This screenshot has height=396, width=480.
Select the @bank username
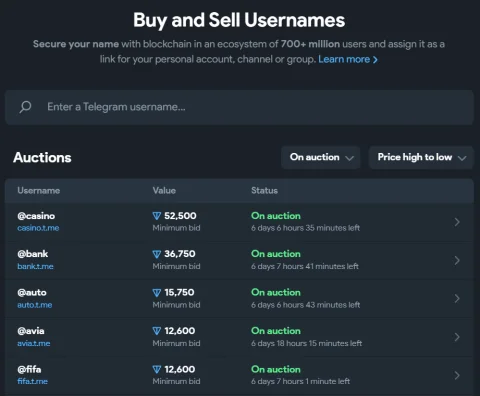[33, 254]
